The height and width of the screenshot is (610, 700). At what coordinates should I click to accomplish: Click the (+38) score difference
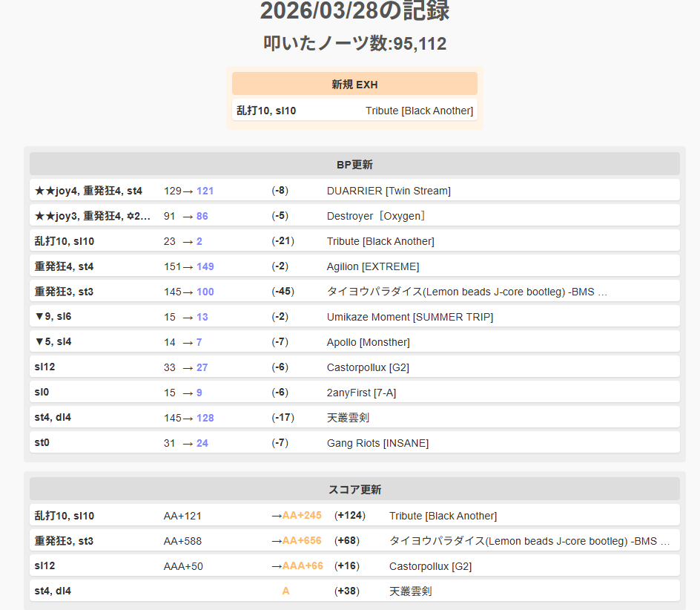(347, 591)
